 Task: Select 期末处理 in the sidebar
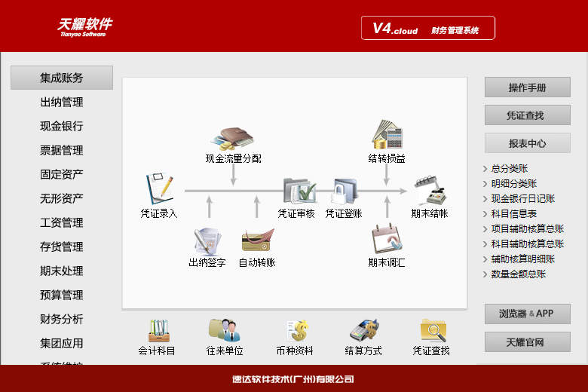[x=62, y=271]
